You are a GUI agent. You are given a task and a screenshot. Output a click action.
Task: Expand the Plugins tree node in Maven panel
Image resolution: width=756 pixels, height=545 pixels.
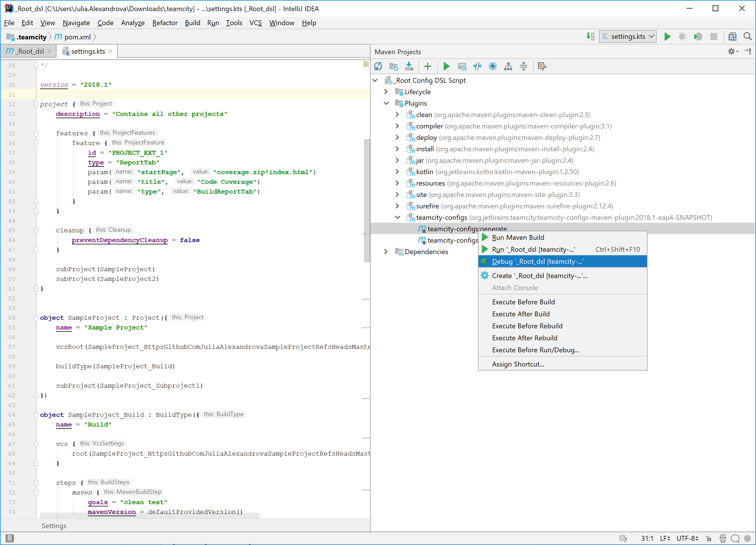386,103
